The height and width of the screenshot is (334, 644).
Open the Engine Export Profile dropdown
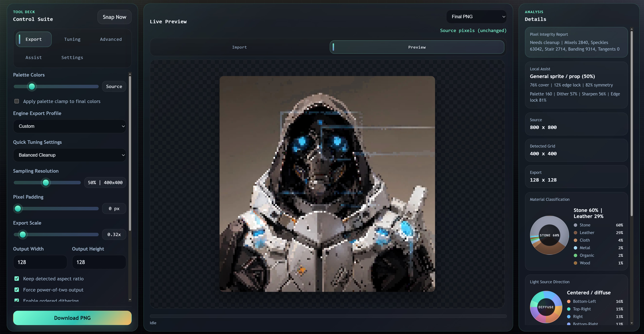coord(70,126)
